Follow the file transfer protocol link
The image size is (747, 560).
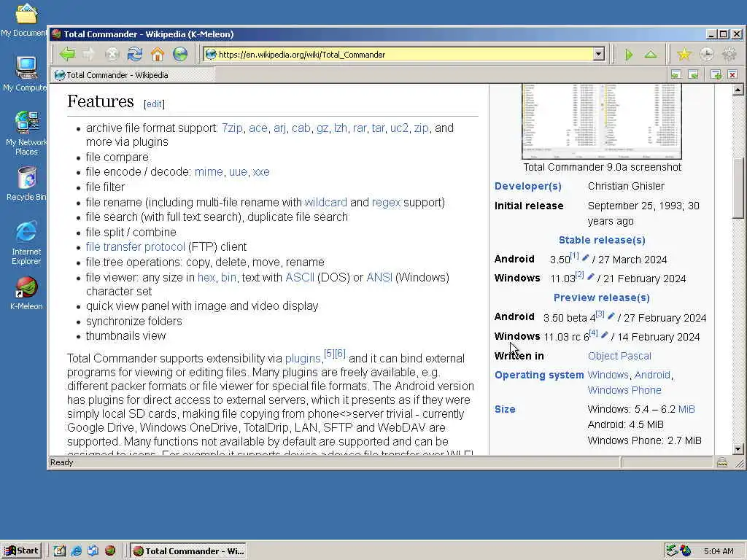[x=135, y=246]
